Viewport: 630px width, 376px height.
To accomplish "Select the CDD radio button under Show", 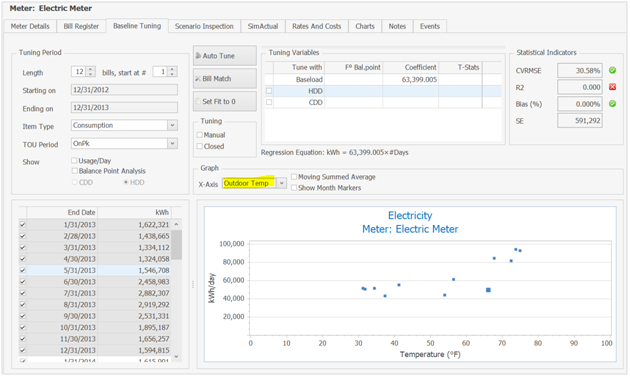I will tap(74, 182).
